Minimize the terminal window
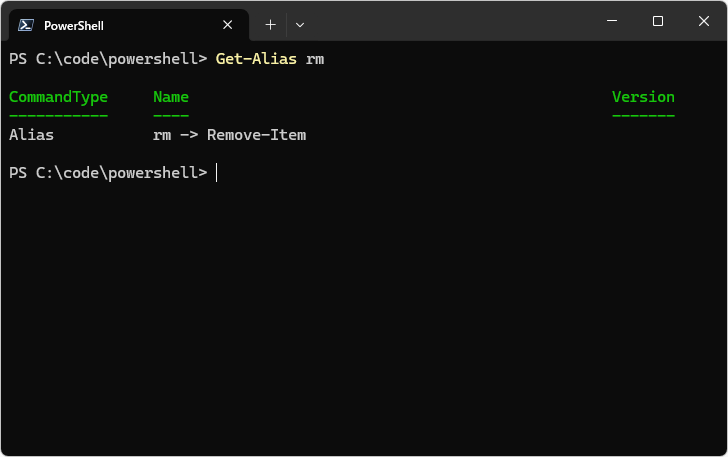Image resolution: width=728 pixels, height=457 pixels. pos(611,21)
